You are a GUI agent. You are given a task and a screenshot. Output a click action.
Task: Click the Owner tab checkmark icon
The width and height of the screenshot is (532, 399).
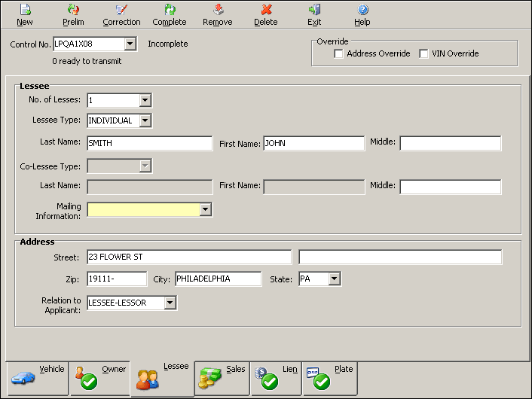point(89,382)
